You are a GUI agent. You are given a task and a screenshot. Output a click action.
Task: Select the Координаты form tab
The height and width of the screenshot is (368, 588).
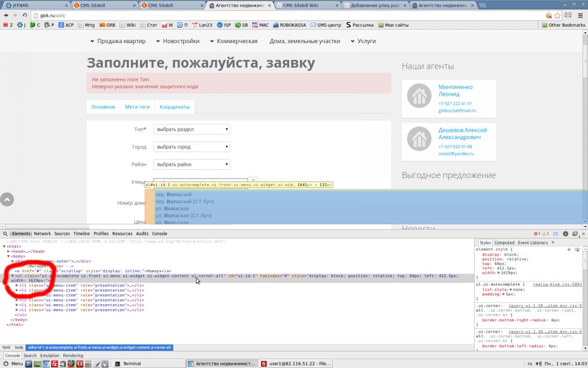pyautogui.click(x=174, y=107)
